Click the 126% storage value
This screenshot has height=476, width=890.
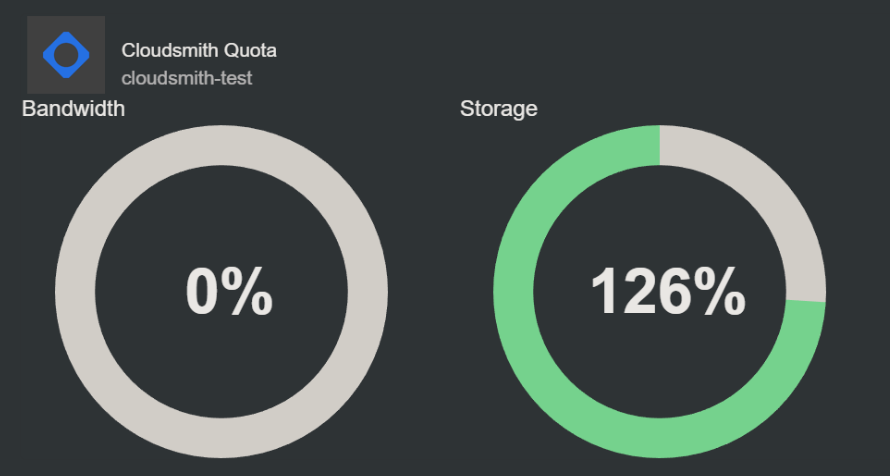[x=668, y=291]
